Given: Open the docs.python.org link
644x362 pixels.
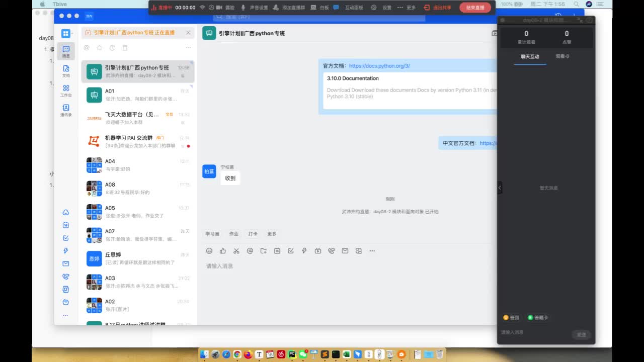Looking at the screenshot, I should pyautogui.click(x=379, y=66).
